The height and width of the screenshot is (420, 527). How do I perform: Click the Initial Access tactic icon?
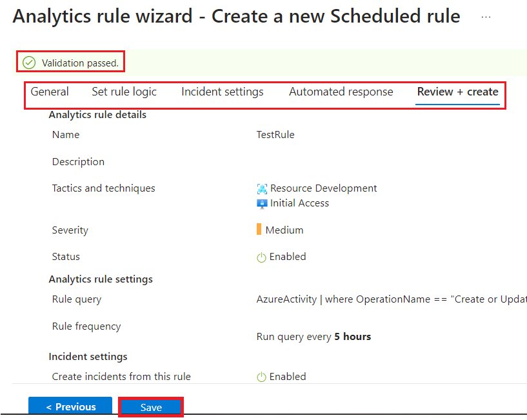coord(262,203)
